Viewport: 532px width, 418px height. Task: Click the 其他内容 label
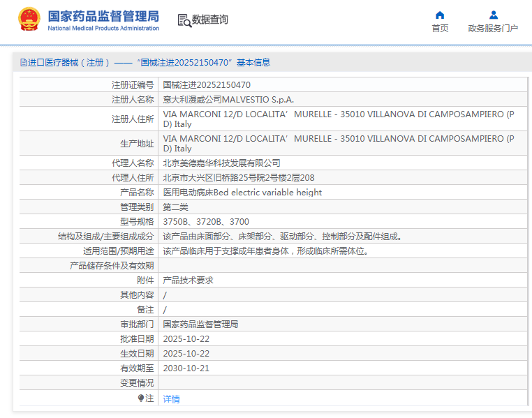tap(137, 295)
